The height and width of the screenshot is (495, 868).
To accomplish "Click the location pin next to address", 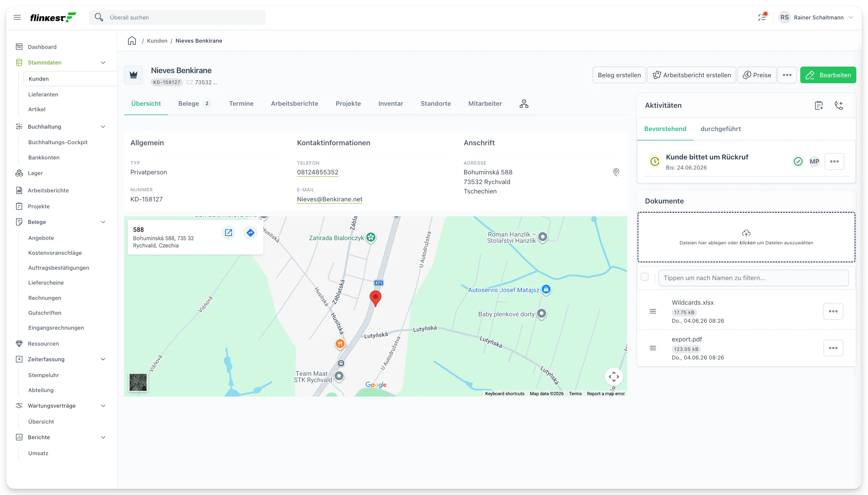I will (x=616, y=172).
